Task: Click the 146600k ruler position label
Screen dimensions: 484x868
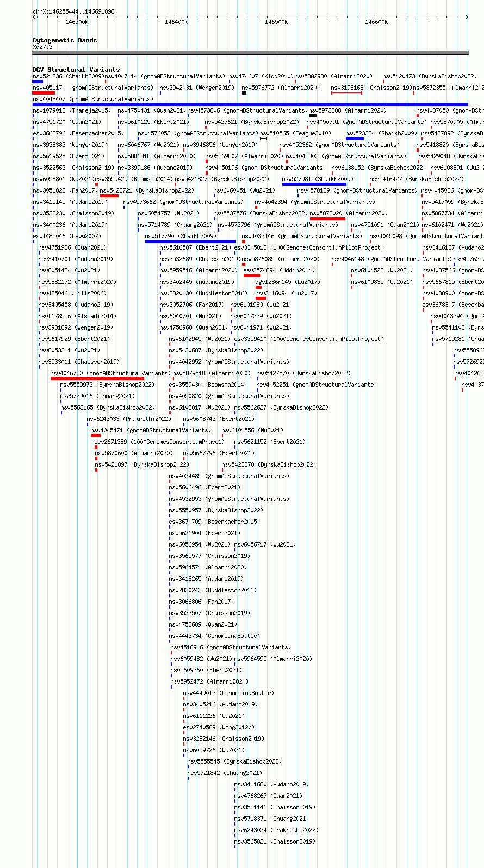Action: click(376, 22)
